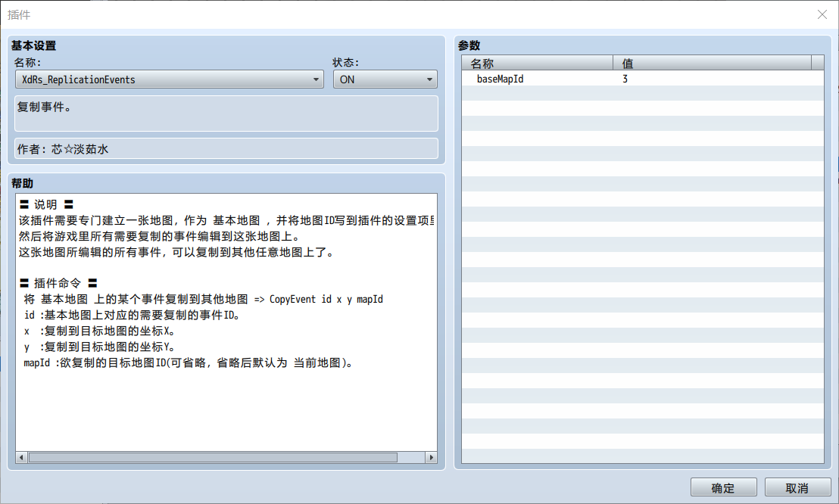
Task: Close the 插件 dialog window
Action: click(x=822, y=14)
